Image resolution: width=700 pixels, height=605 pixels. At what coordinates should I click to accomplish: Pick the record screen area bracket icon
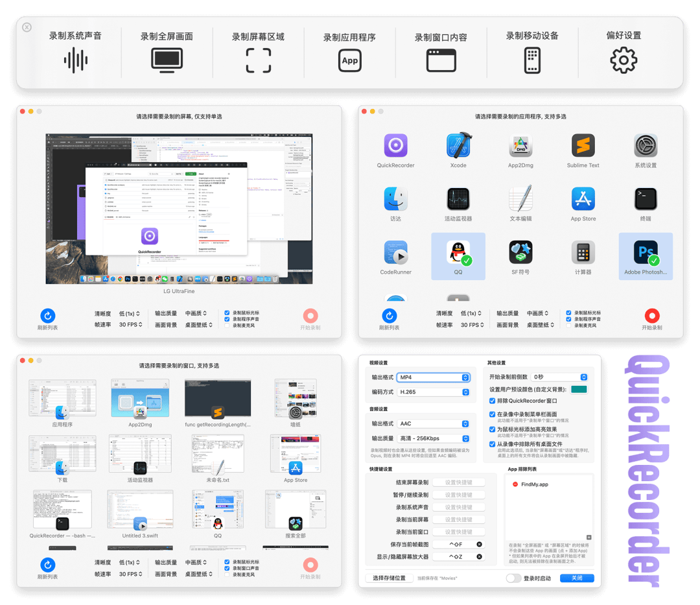(259, 60)
